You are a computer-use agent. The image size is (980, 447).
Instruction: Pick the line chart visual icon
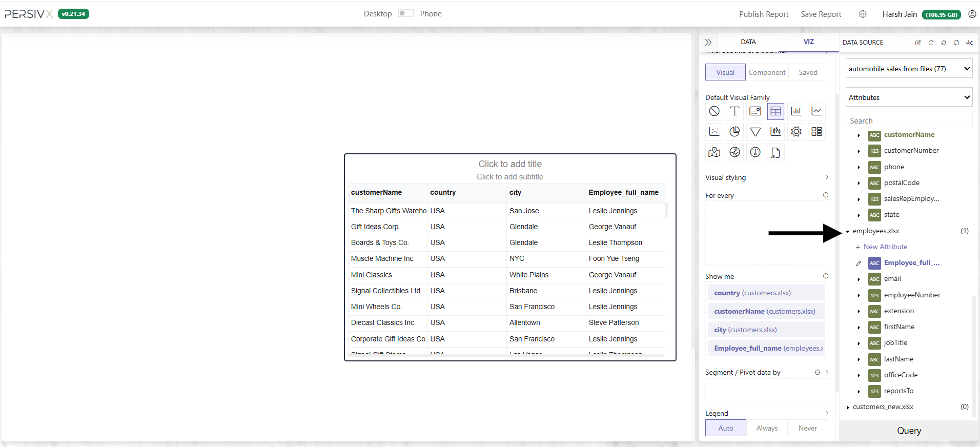click(x=816, y=111)
